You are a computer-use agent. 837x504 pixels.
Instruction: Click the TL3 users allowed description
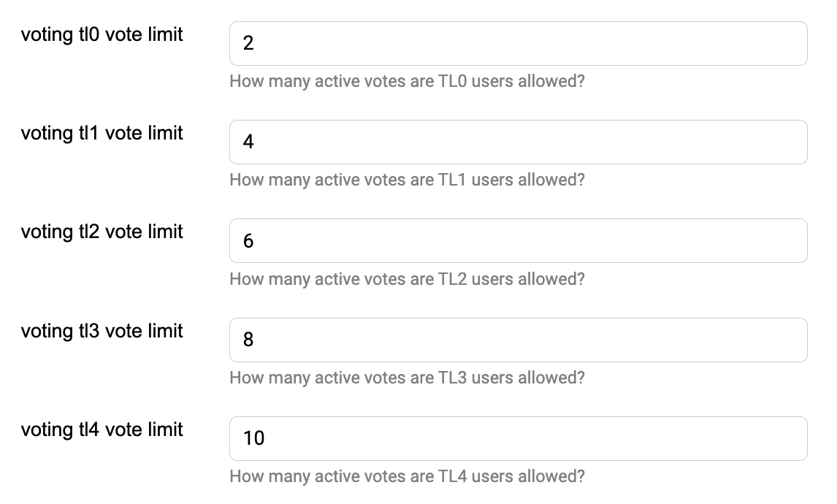pyautogui.click(x=407, y=378)
